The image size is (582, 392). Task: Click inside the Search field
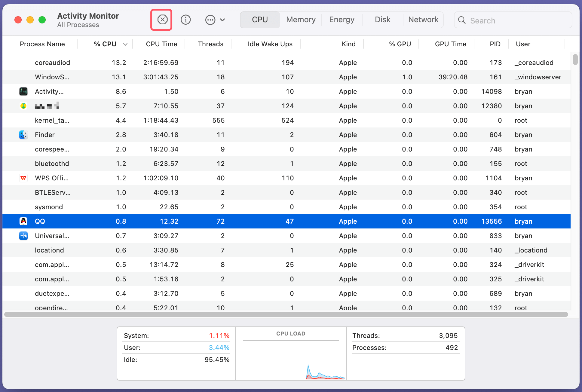[511, 20]
